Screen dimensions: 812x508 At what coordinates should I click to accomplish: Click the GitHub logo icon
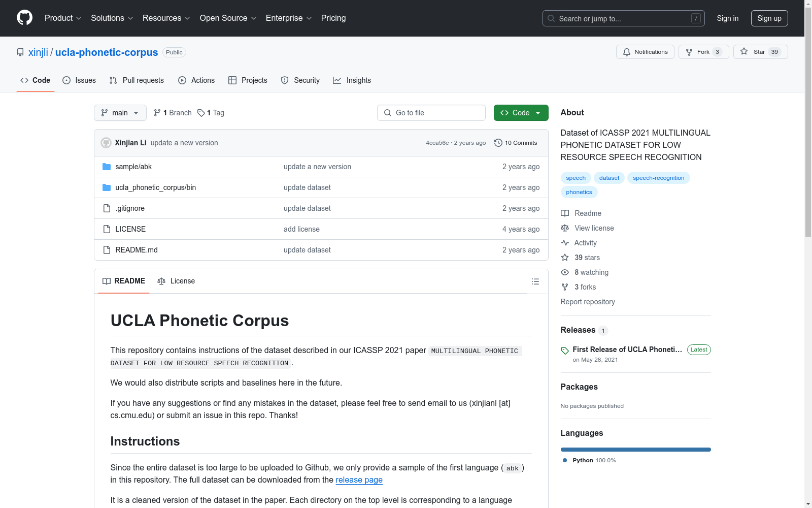(24, 18)
